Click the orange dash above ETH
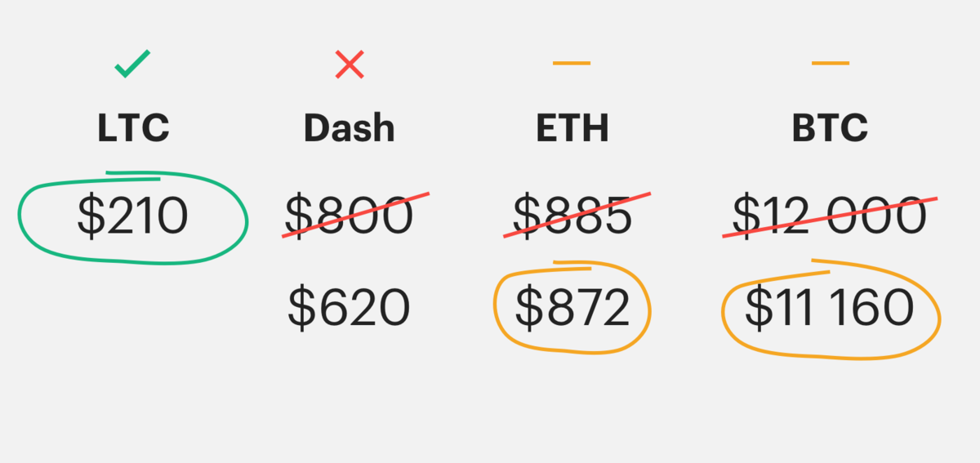This screenshot has height=463, width=980. 572,63
